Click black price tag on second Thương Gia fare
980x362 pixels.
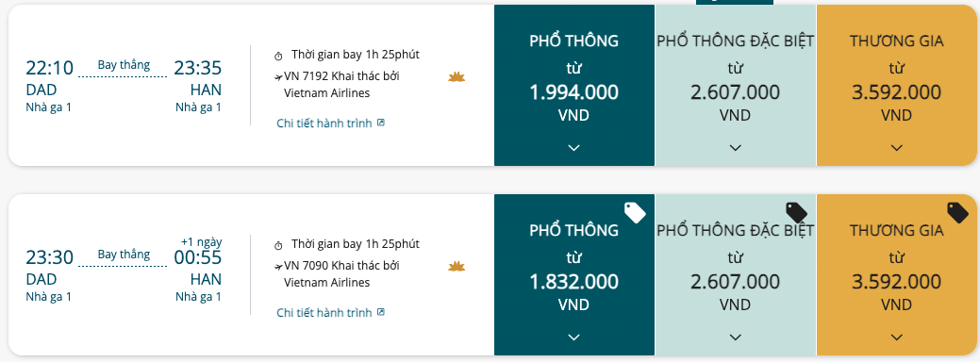[958, 212]
